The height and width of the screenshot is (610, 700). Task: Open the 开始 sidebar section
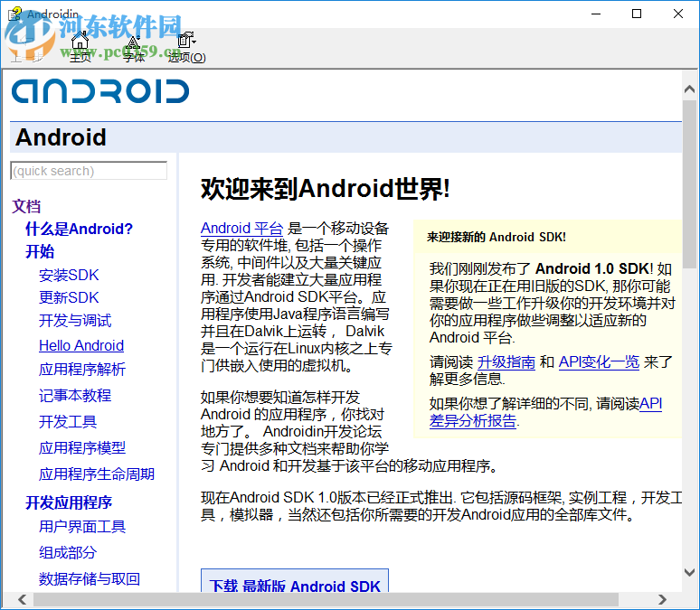click(40, 251)
